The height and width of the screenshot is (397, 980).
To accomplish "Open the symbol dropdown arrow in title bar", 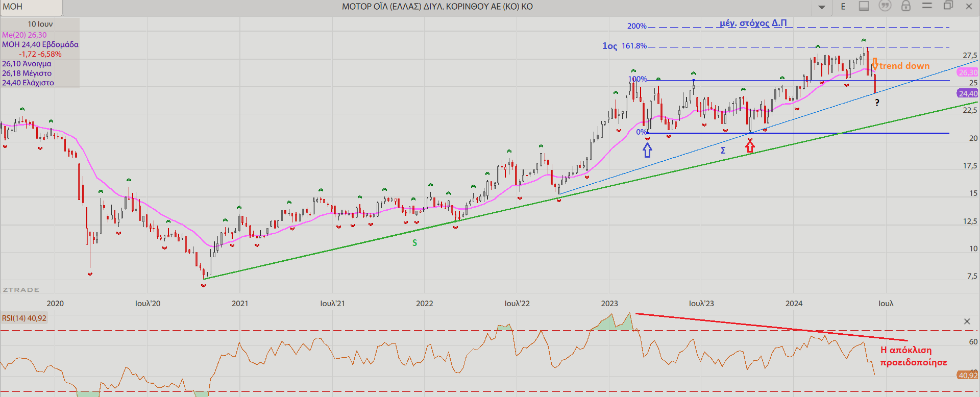I will tap(822, 7).
